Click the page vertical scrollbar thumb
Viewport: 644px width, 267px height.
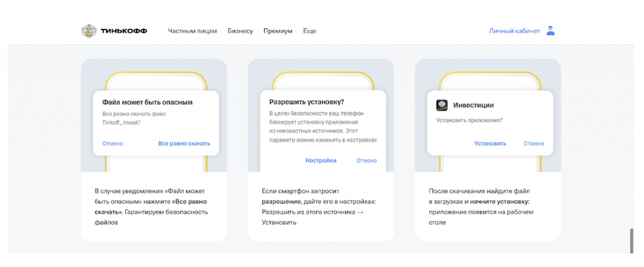(631, 240)
